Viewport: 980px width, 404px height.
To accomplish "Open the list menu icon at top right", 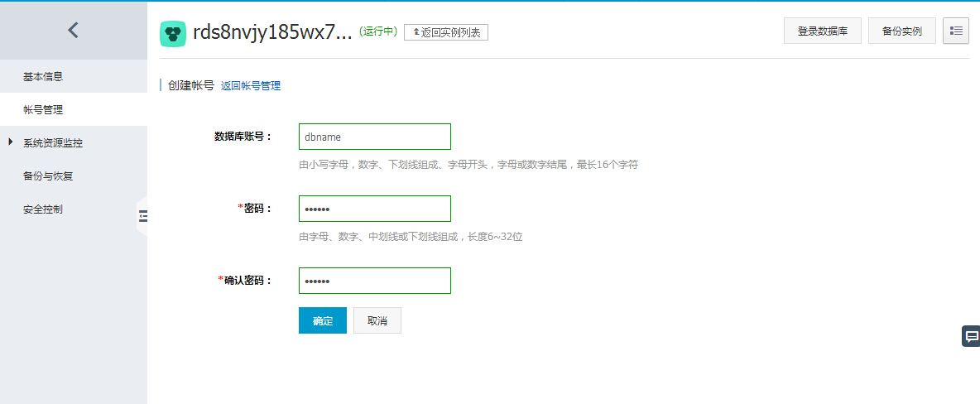I will tap(955, 31).
